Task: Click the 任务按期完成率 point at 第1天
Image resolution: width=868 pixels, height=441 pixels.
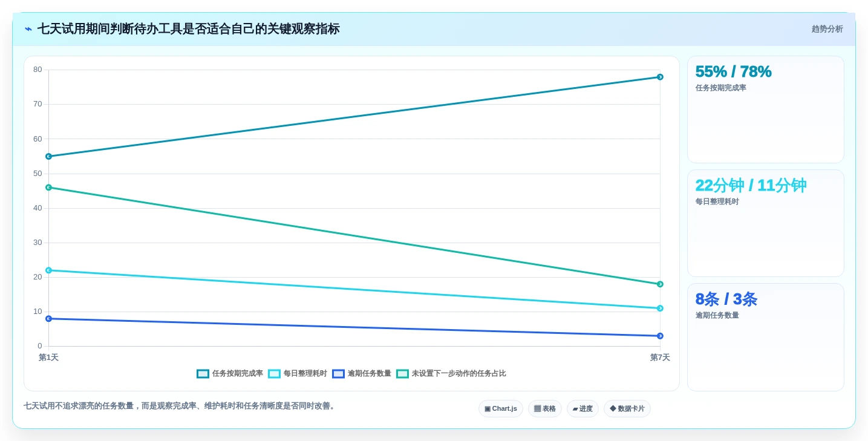Action: click(49, 156)
